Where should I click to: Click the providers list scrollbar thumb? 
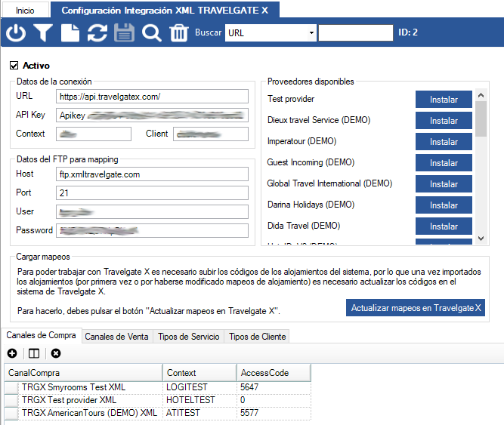click(481, 119)
